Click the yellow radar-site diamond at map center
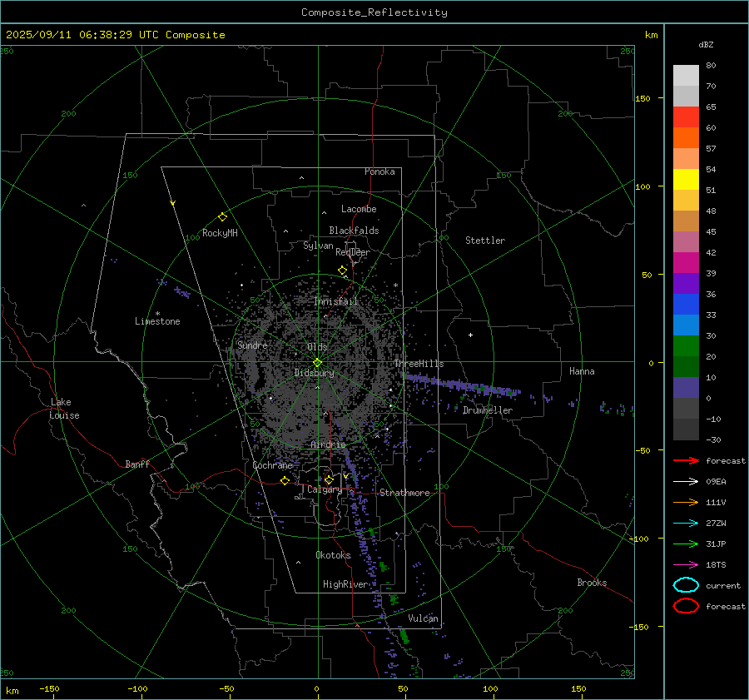749x700 pixels. pyautogui.click(x=317, y=363)
